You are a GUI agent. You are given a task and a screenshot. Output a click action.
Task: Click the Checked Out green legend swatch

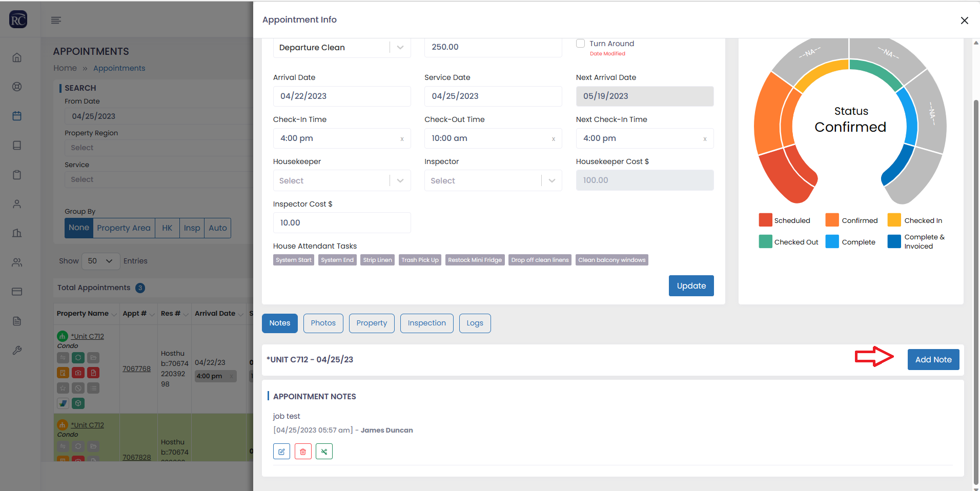pyautogui.click(x=765, y=241)
